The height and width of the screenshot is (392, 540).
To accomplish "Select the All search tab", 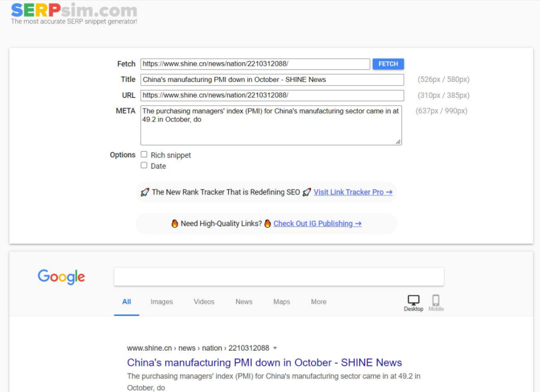I will pos(126,301).
